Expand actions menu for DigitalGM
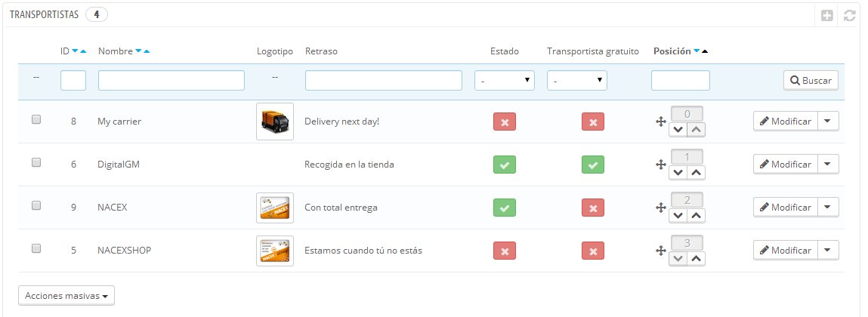Viewport: 868px width, 317px height. (828, 165)
